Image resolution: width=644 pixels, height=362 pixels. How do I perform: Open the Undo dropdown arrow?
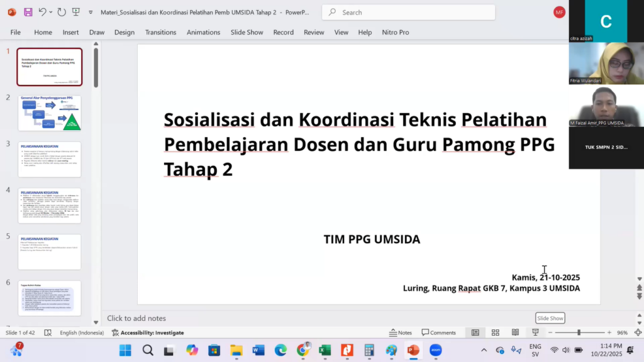pos(50,12)
